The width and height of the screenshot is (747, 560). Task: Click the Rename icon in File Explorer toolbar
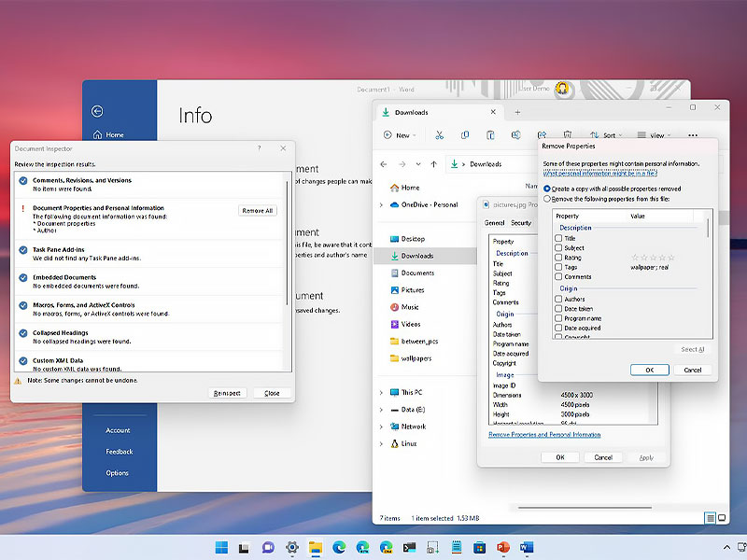pyautogui.click(x=516, y=135)
